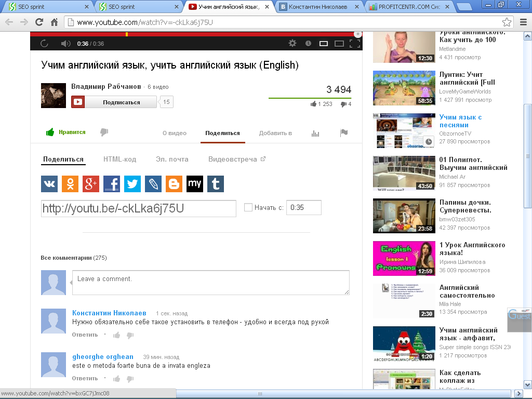Click Владимир Рабчанов channel avatar

tap(54, 96)
